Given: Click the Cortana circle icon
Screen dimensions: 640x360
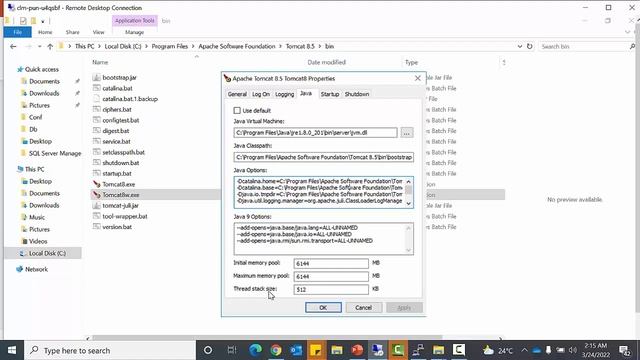Looking at the screenshot, I should point(208,350).
